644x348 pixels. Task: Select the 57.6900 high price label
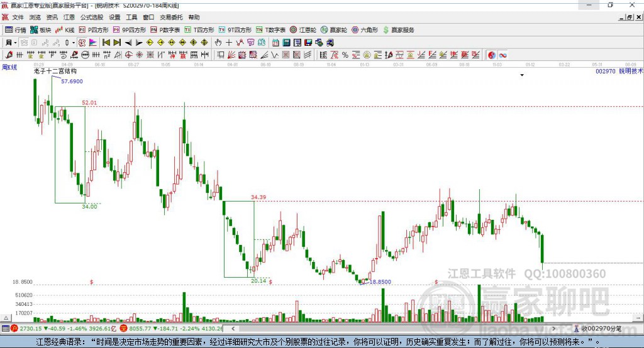coord(72,81)
